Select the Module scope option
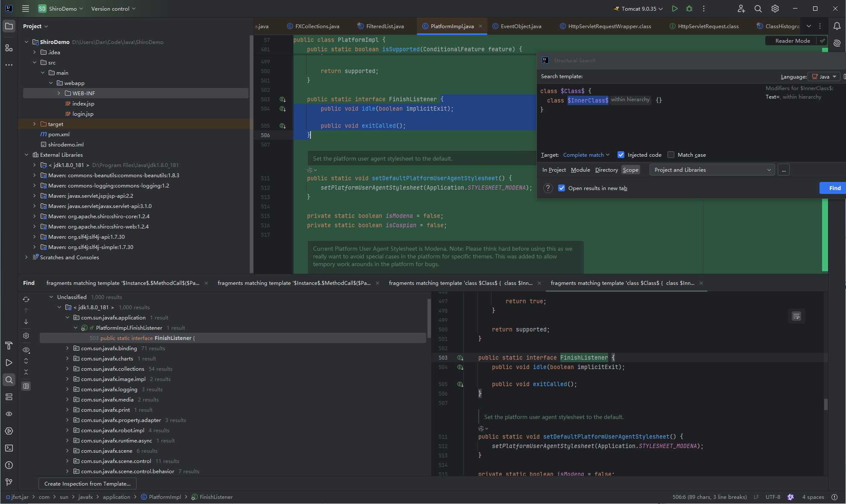The image size is (846, 504). click(x=580, y=170)
